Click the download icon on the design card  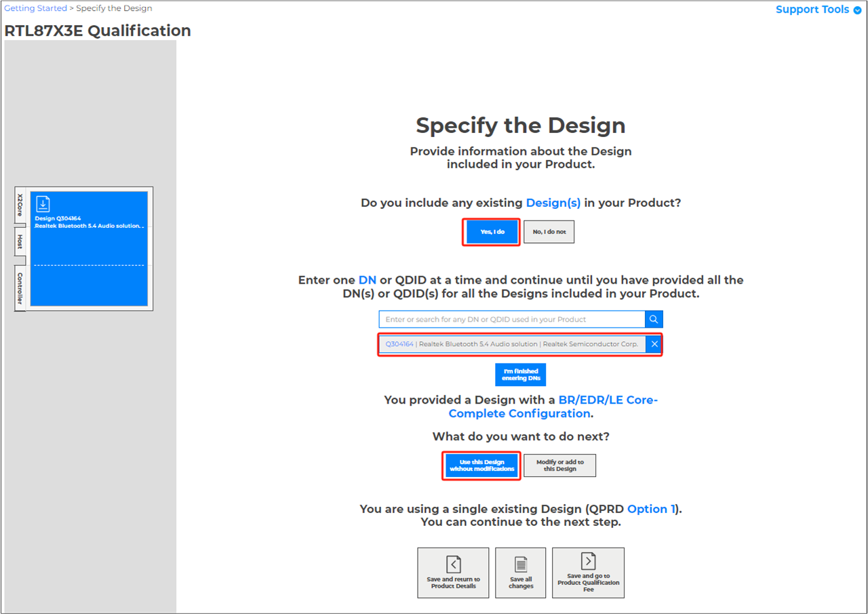point(43,204)
